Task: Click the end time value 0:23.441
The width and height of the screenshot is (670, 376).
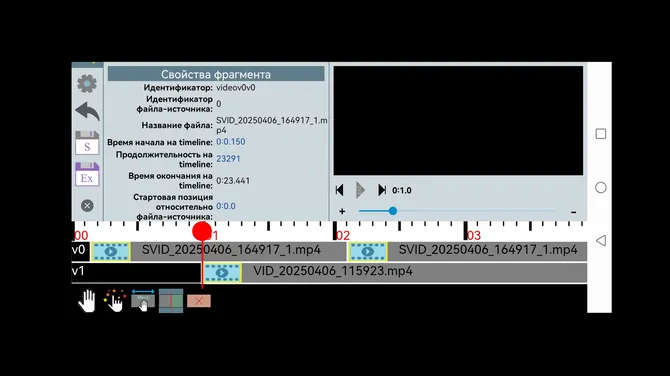Action: (233, 181)
